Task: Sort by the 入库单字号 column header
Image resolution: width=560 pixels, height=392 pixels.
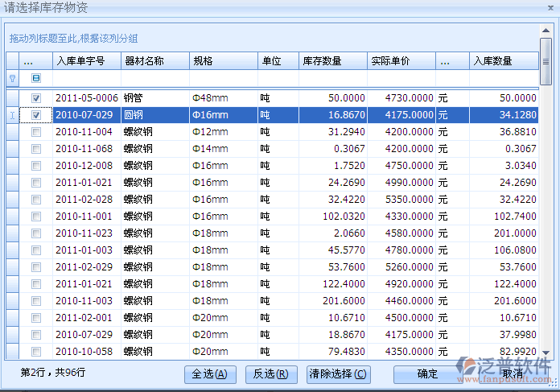Action: click(x=86, y=61)
